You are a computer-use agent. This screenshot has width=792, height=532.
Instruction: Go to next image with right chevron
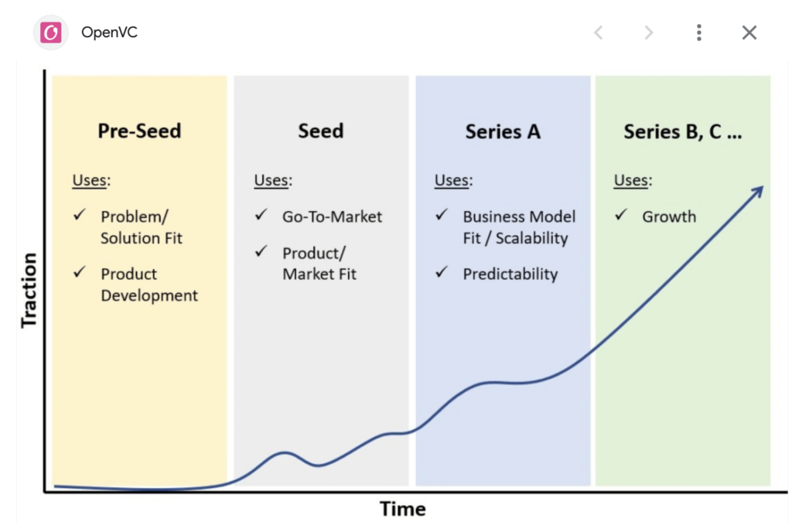pyautogui.click(x=649, y=32)
